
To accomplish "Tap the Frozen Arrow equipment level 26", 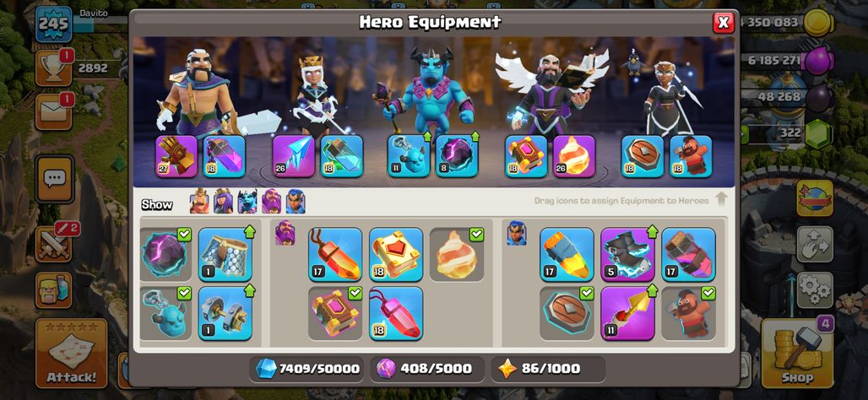I will (x=293, y=156).
